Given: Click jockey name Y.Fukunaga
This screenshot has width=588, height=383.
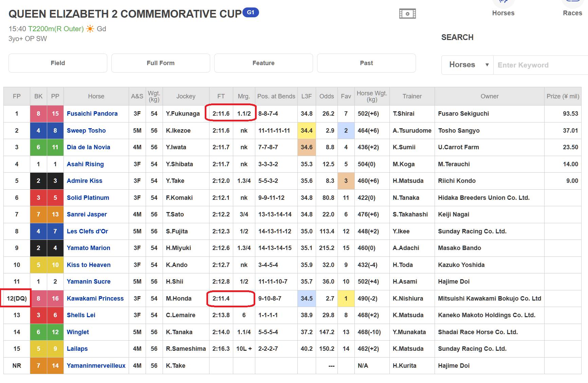Looking at the screenshot, I should [x=183, y=114].
